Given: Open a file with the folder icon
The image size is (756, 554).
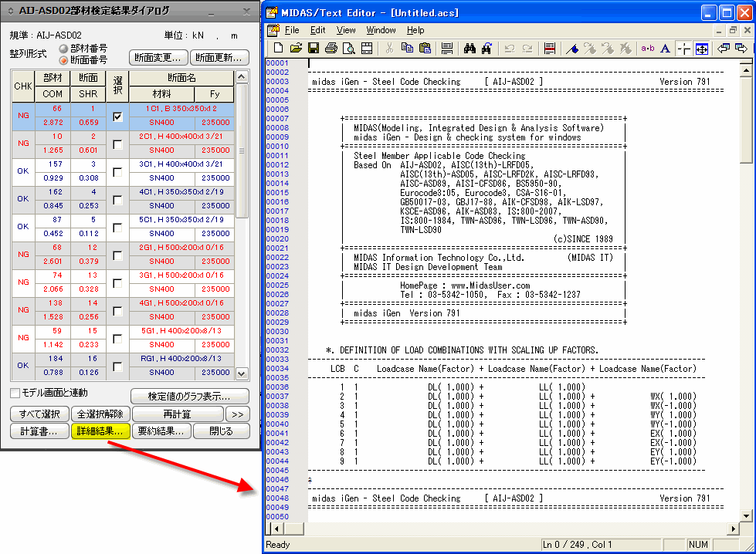Looking at the screenshot, I should tap(296, 48).
